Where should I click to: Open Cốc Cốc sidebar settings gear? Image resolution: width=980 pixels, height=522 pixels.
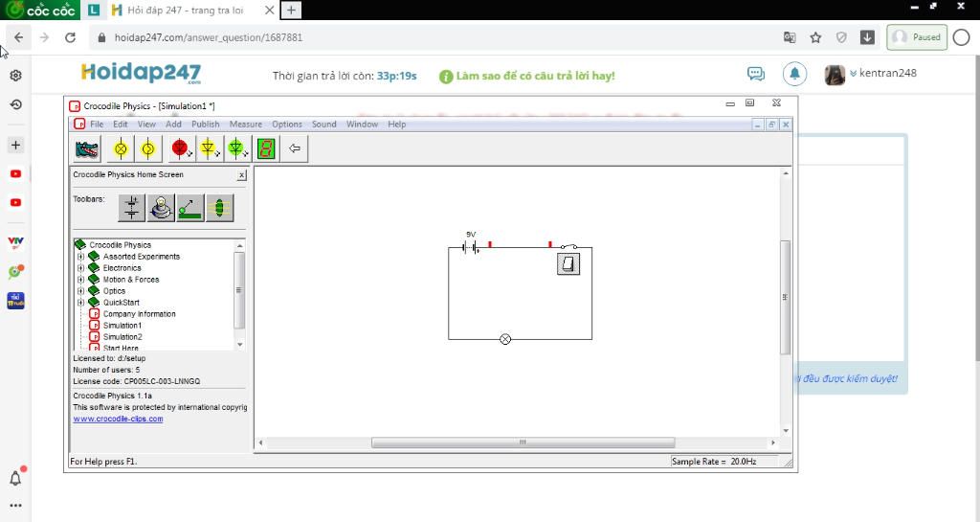(x=15, y=75)
